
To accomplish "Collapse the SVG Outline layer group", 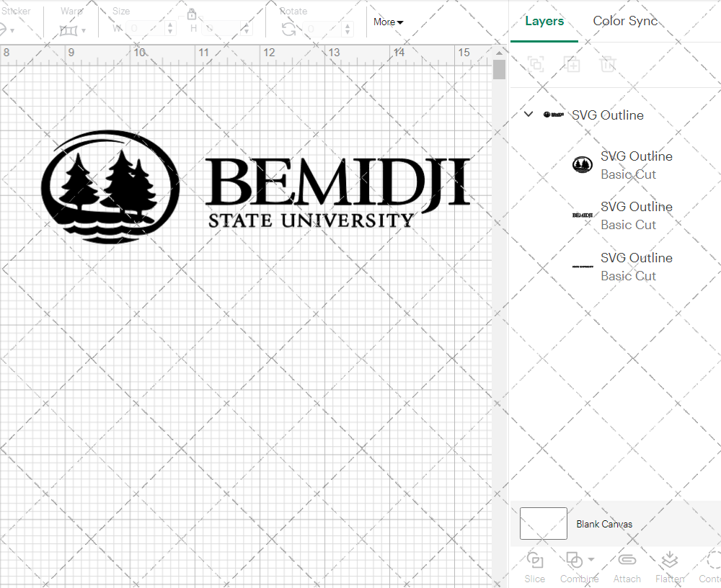I will (x=528, y=114).
